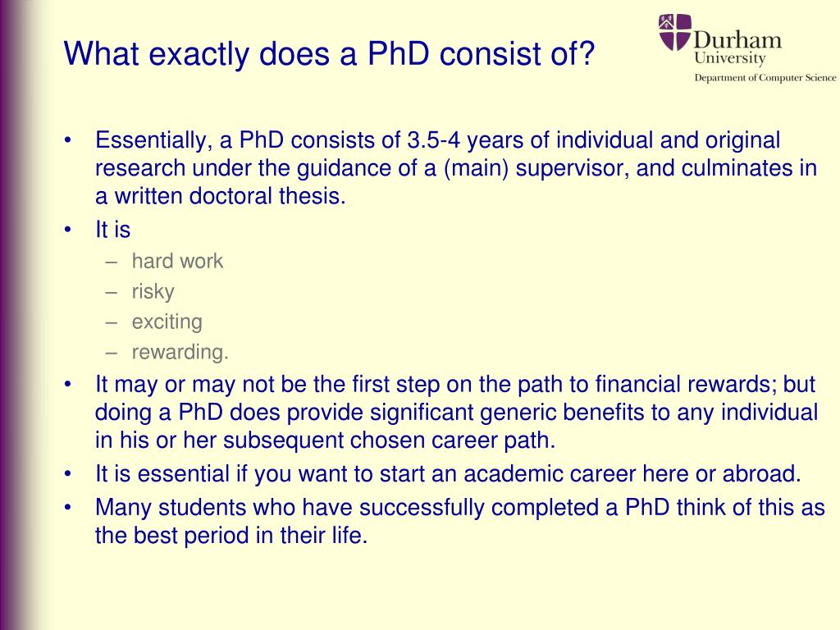Viewport: 840px width, 630px height.
Task: Click the slide title about PhD
Action: click(x=329, y=53)
